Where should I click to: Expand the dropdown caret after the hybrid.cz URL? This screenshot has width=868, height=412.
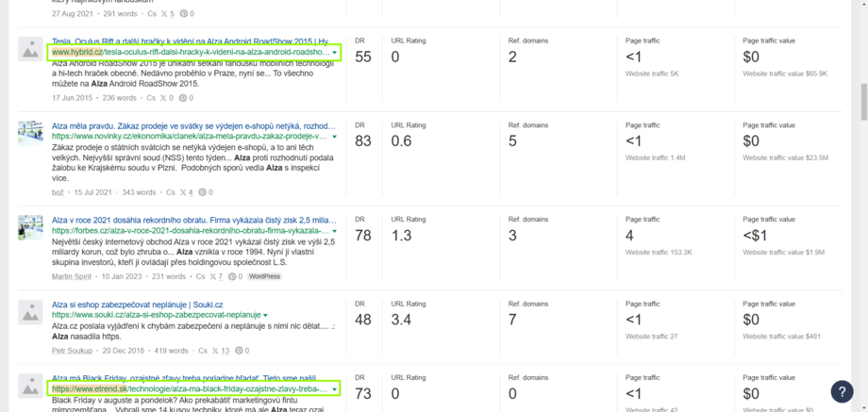pyautogui.click(x=334, y=53)
